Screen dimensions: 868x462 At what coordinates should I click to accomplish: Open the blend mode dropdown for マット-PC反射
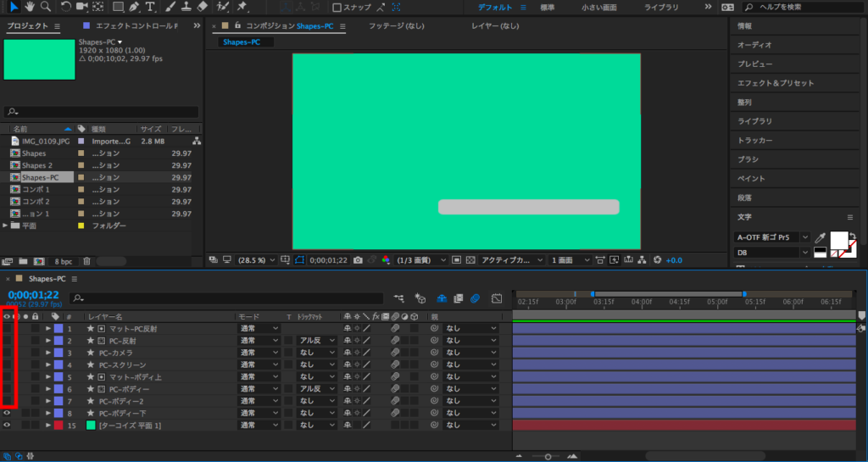pos(259,328)
